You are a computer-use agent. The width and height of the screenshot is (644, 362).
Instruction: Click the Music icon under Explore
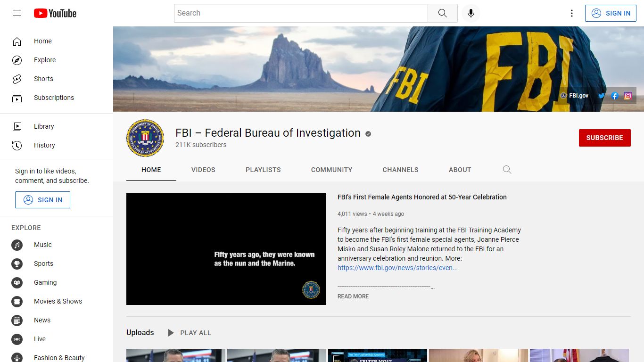17,245
